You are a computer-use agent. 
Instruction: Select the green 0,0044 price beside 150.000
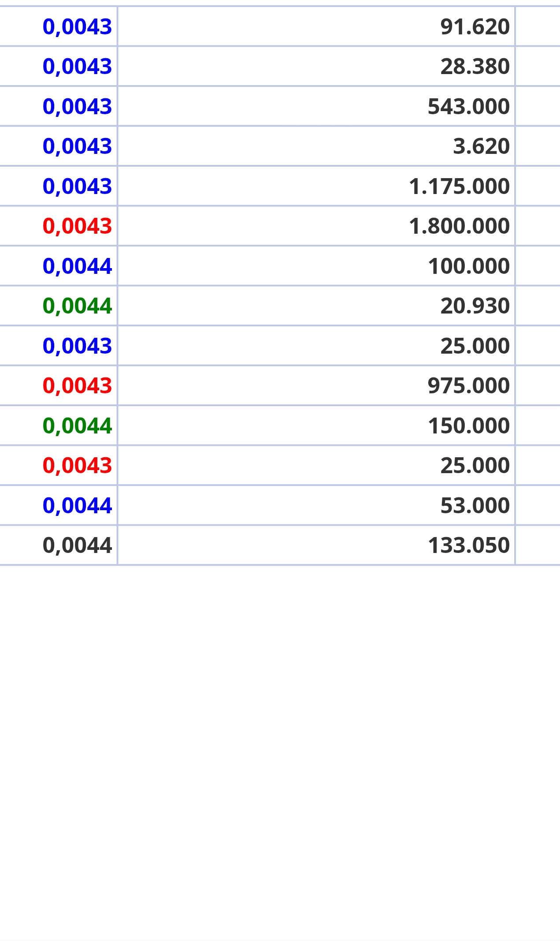(77, 426)
